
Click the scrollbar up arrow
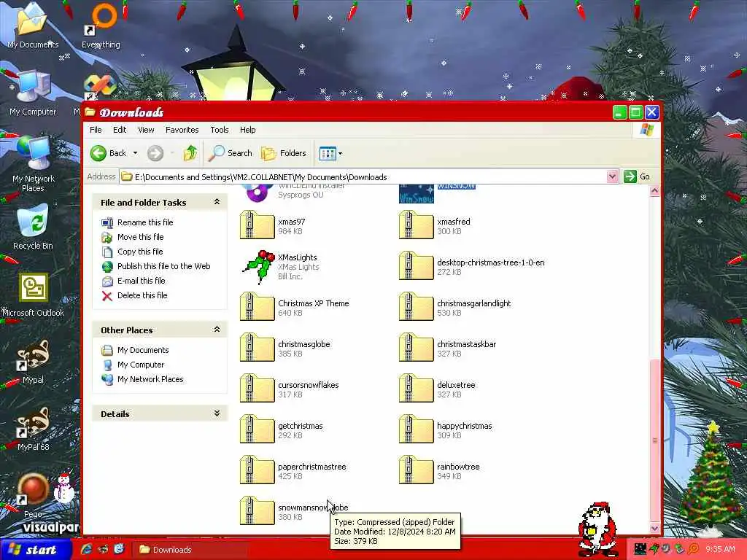click(x=654, y=191)
